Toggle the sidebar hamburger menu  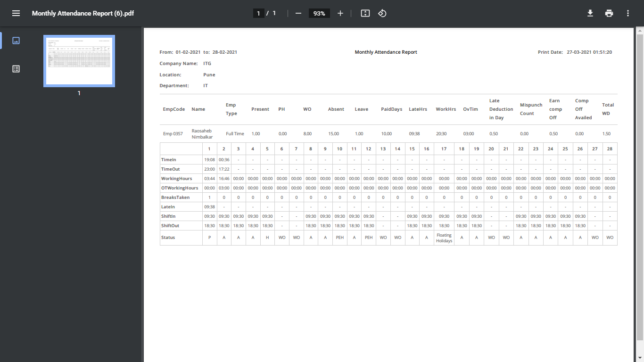[x=16, y=13]
